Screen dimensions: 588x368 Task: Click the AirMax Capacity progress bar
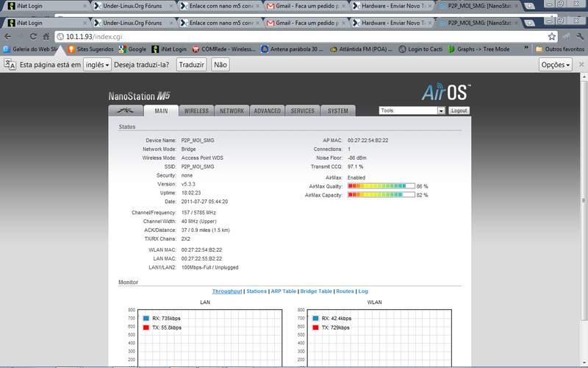(x=381, y=195)
